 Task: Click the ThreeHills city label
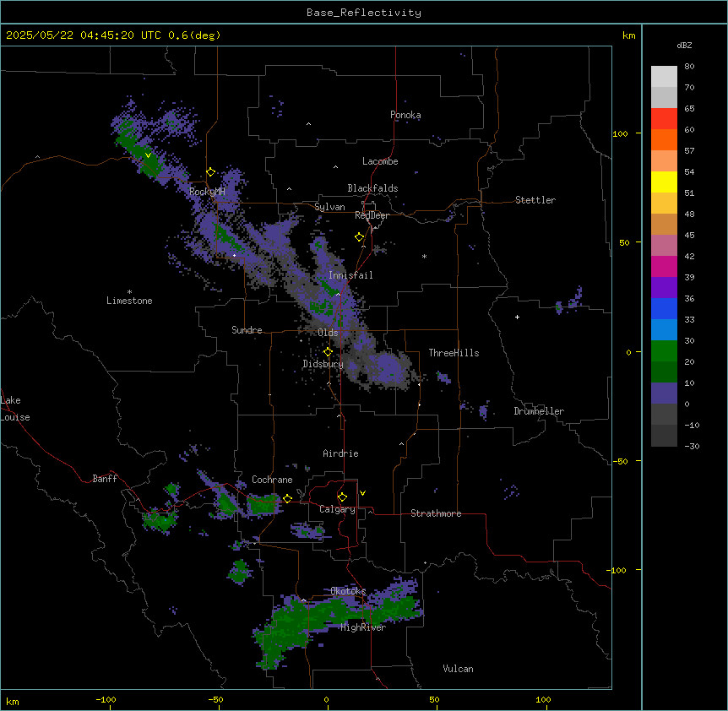[x=454, y=353]
